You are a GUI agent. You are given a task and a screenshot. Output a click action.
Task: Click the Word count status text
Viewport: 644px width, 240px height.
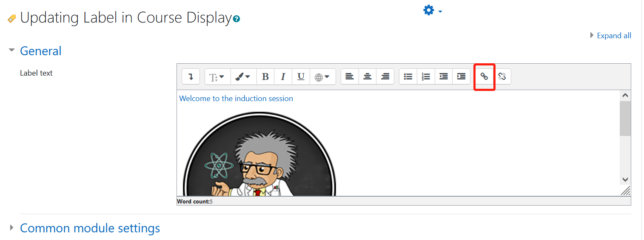pyautogui.click(x=195, y=201)
